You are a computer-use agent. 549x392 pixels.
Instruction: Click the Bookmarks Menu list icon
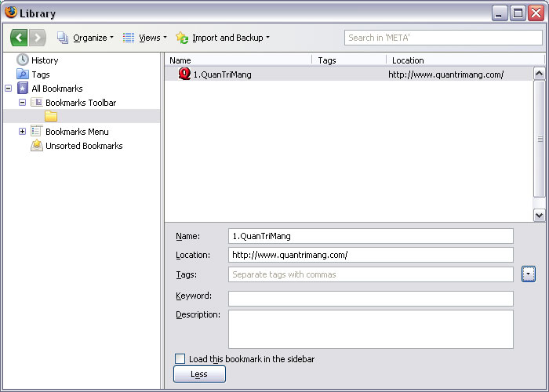pos(37,131)
